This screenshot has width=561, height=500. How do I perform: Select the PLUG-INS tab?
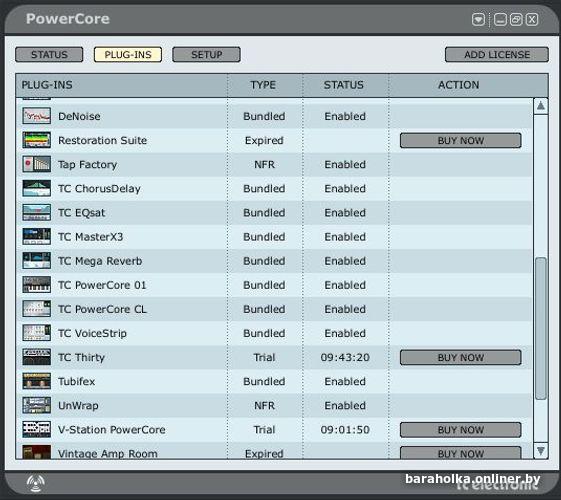click(x=128, y=55)
